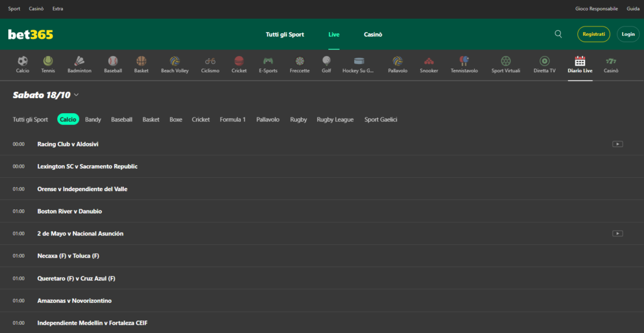Image resolution: width=644 pixels, height=333 pixels.
Task: Click the search magnifier icon
Action: [558, 34]
